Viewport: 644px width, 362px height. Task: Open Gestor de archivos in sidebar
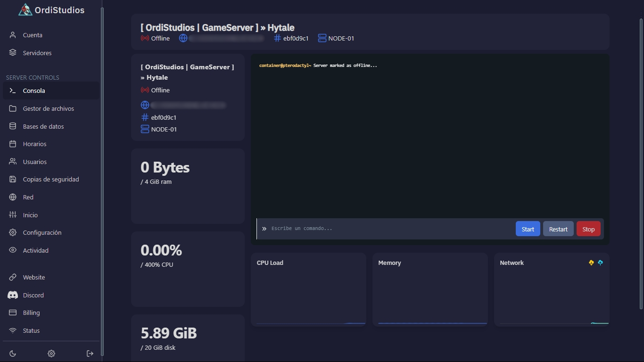[48, 108]
